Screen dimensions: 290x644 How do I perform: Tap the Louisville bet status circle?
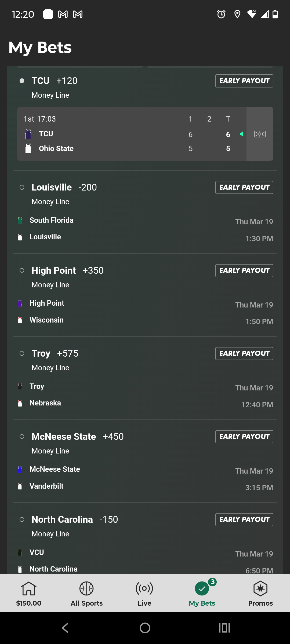coord(22,187)
